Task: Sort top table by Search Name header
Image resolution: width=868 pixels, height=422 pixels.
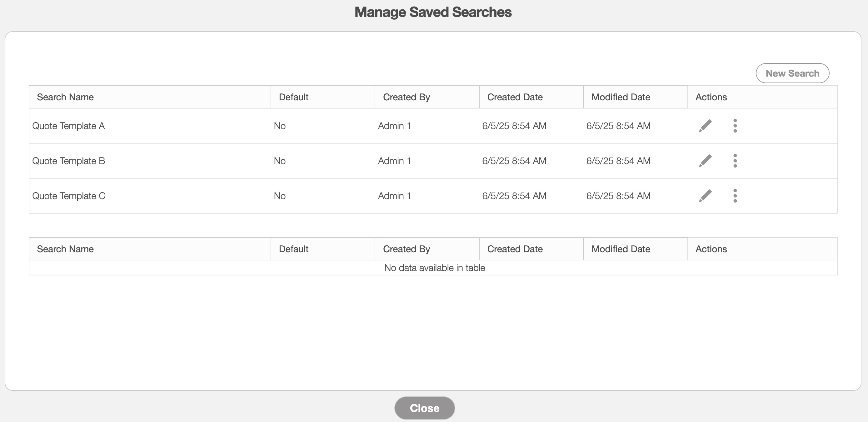Action: click(x=65, y=97)
